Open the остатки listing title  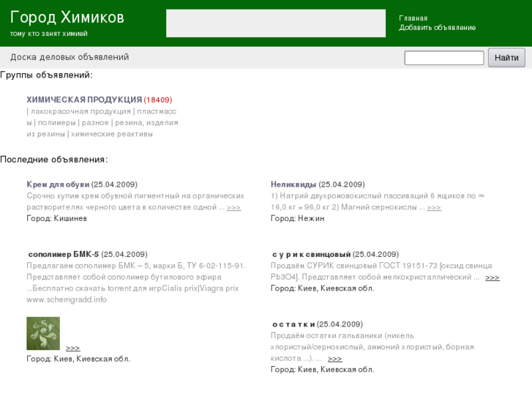(293, 324)
